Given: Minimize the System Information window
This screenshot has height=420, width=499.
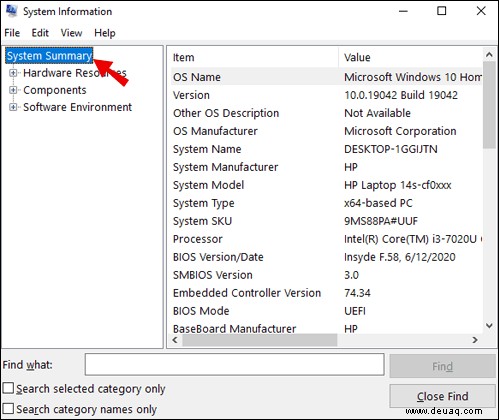Looking at the screenshot, I should (403, 11).
